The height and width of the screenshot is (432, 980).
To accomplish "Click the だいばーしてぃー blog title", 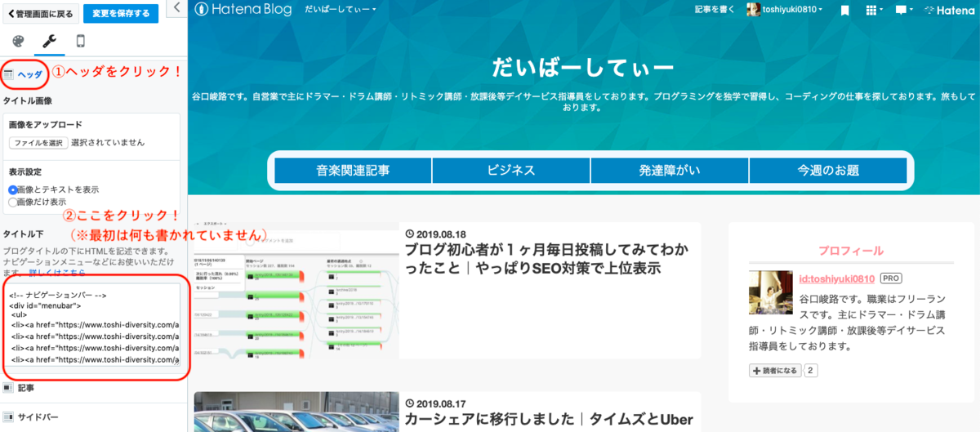I will [x=583, y=66].
